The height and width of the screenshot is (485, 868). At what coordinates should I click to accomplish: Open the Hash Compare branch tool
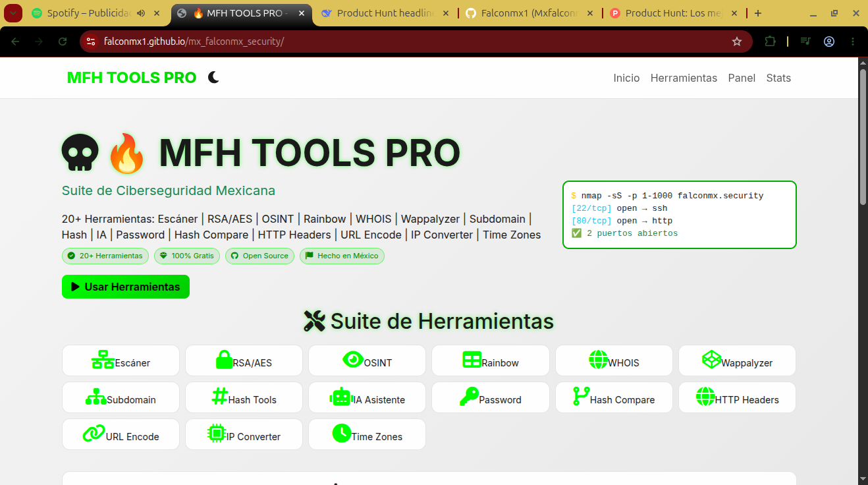click(614, 397)
